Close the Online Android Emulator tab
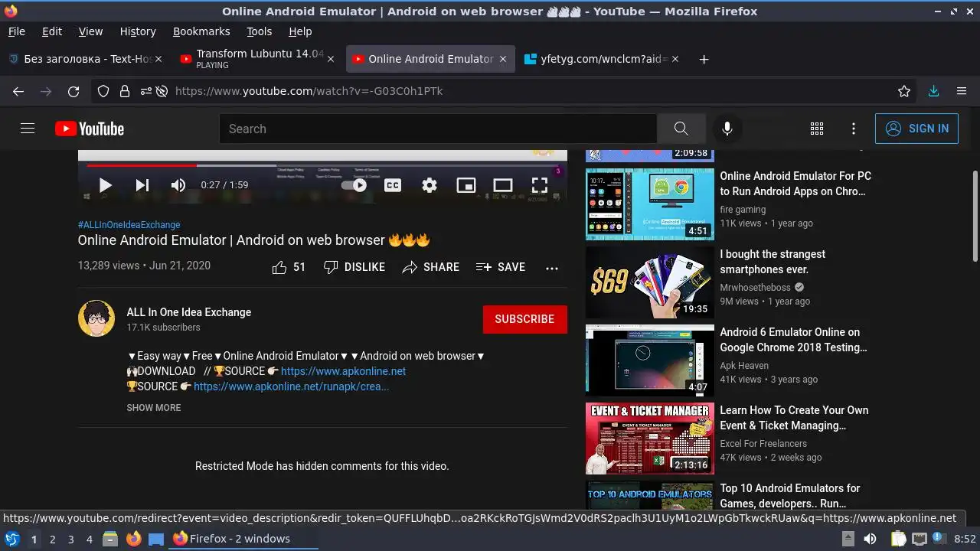The height and width of the screenshot is (551, 980). coord(503,59)
